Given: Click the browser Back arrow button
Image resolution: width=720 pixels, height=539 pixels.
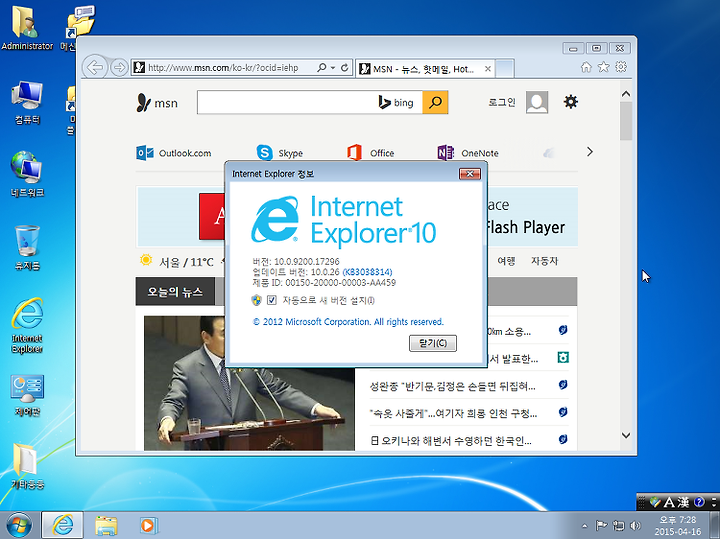Looking at the screenshot, I should click(95, 67).
